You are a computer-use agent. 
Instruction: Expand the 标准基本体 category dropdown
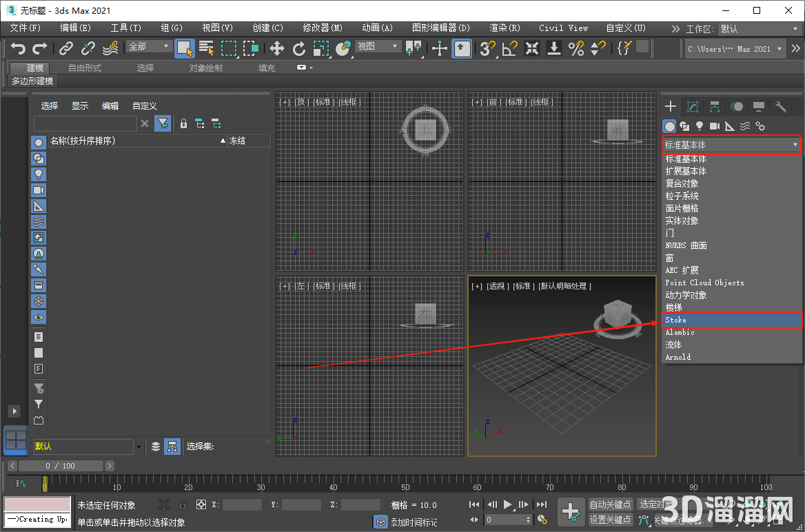(731, 145)
